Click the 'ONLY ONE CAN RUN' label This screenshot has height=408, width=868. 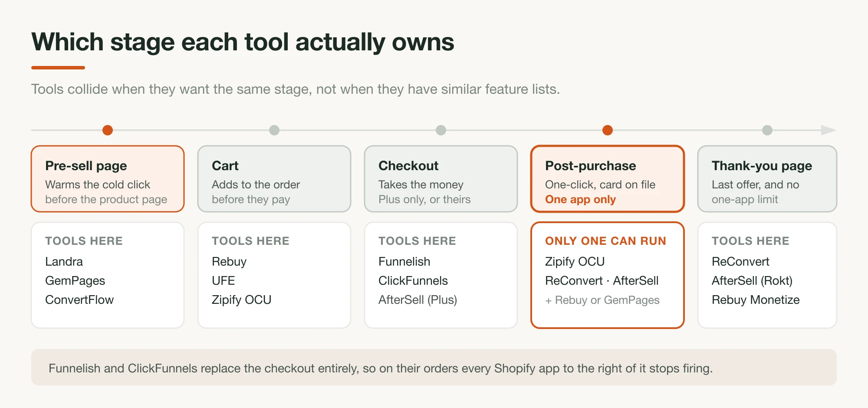[605, 241]
